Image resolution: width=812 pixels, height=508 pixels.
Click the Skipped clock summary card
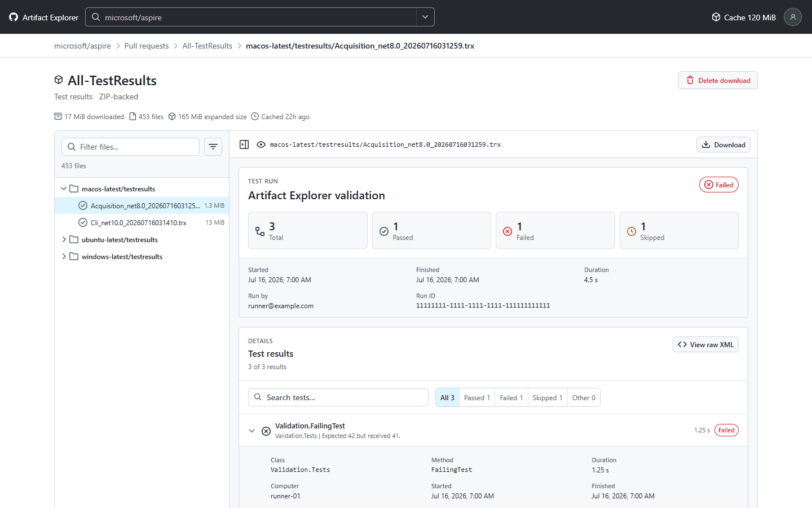tap(679, 230)
